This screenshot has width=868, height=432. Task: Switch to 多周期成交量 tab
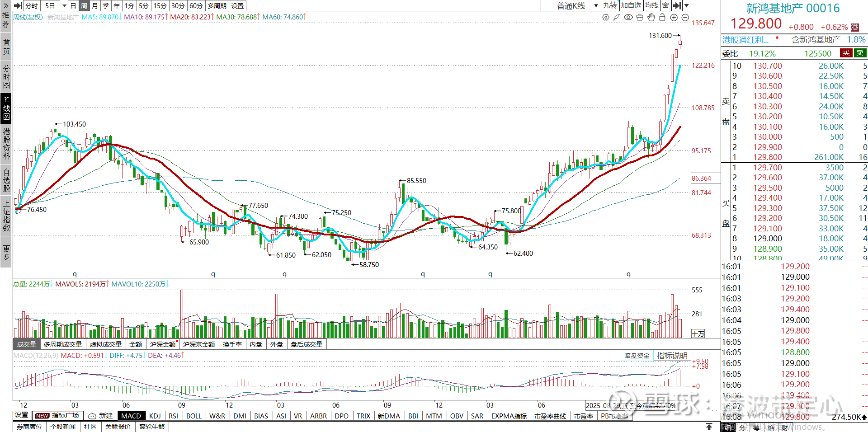point(63,344)
